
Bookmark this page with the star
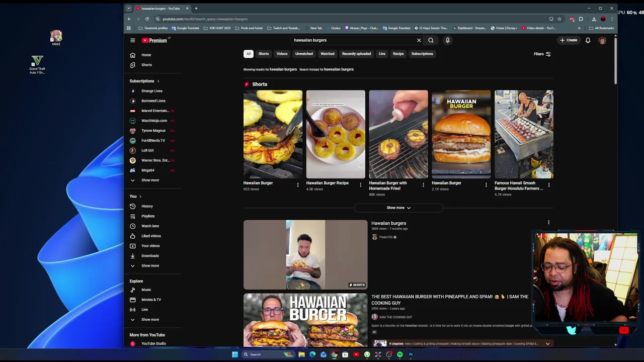(559, 19)
